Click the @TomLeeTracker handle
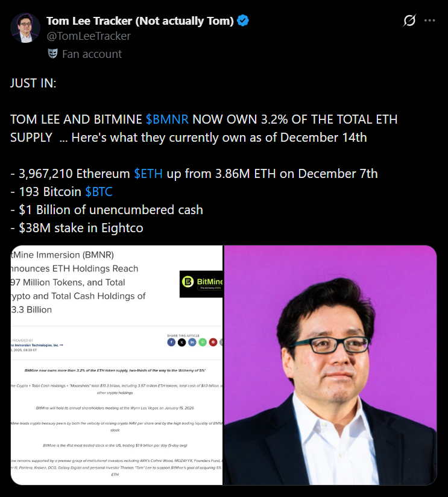The image size is (448, 497). [x=89, y=36]
